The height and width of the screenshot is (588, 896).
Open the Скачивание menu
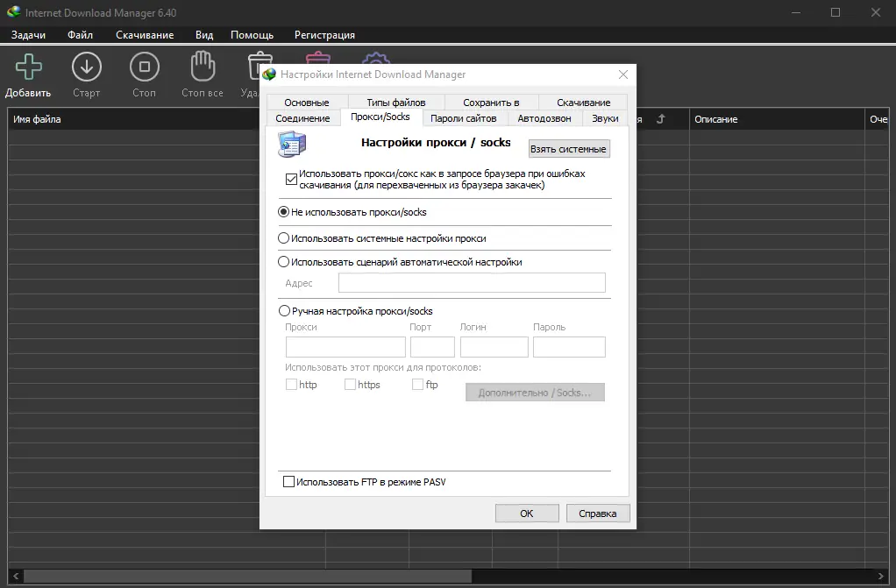(x=145, y=35)
